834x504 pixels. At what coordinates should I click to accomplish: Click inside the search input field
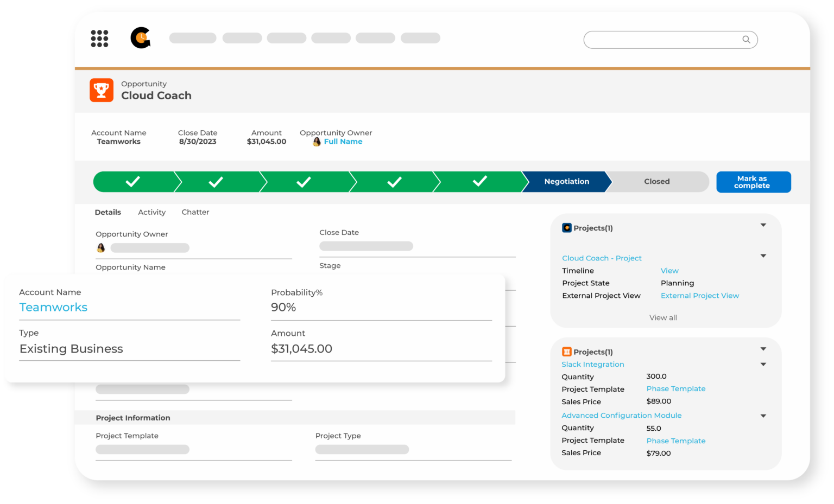(662, 39)
